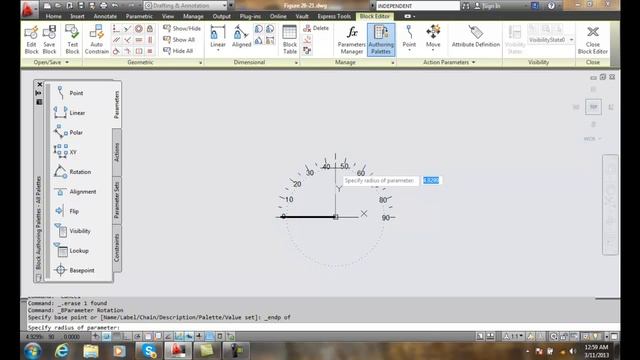The height and width of the screenshot is (360, 640).
Task: Open the Dimensional panel dialog launcher arrow
Action: [x=296, y=63]
